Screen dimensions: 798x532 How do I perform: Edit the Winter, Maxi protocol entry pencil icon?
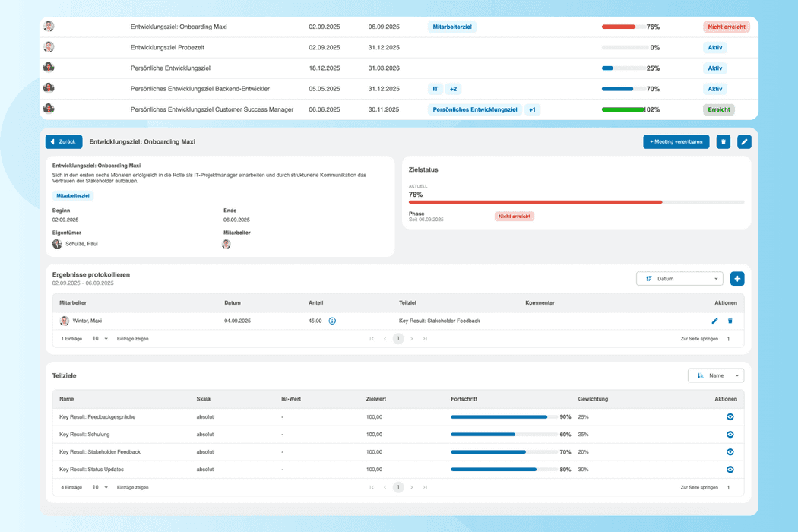pyautogui.click(x=714, y=321)
